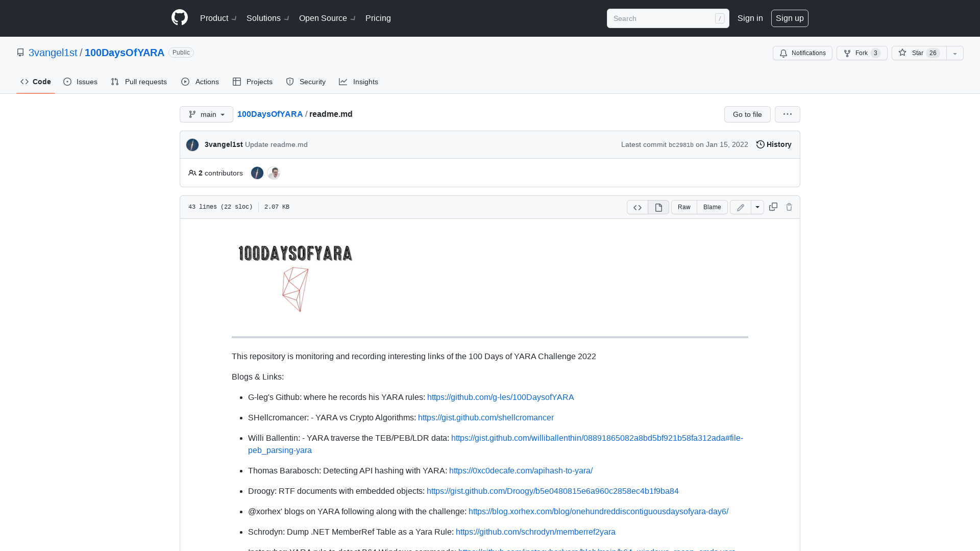This screenshot has height=551, width=980.
Task: Click the second contributor avatar
Action: (x=274, y=173)
